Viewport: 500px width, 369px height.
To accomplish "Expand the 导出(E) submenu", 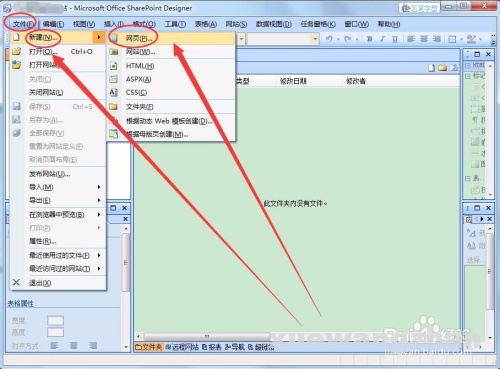I will [x=58, y=201].
